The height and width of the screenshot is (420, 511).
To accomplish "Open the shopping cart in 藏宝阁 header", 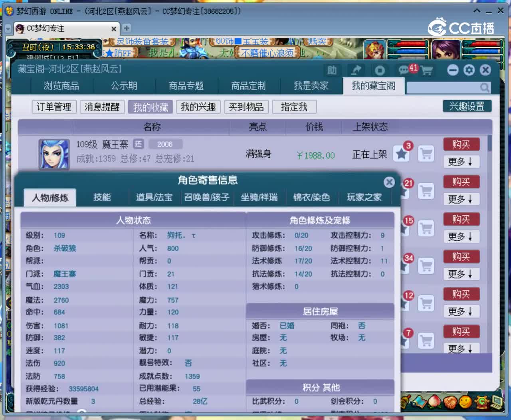I will [x=426, y=71].
